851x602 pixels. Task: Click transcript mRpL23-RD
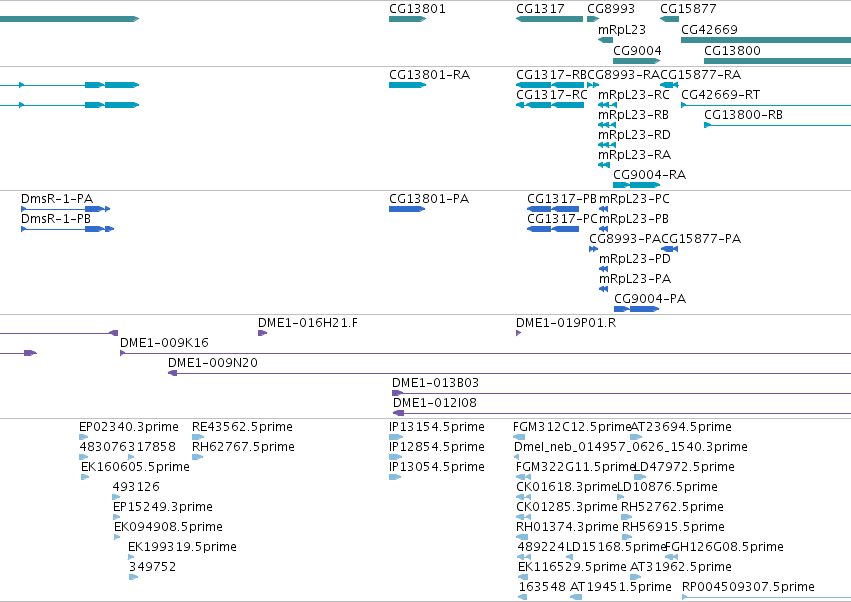pyautogui.click(x=607, y=145)
